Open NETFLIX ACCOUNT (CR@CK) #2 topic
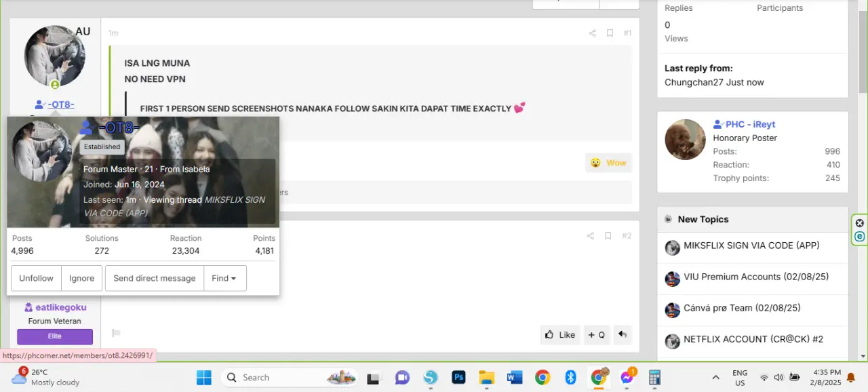Viewport: 868px width, 392px height. click(x=753, y=339)
